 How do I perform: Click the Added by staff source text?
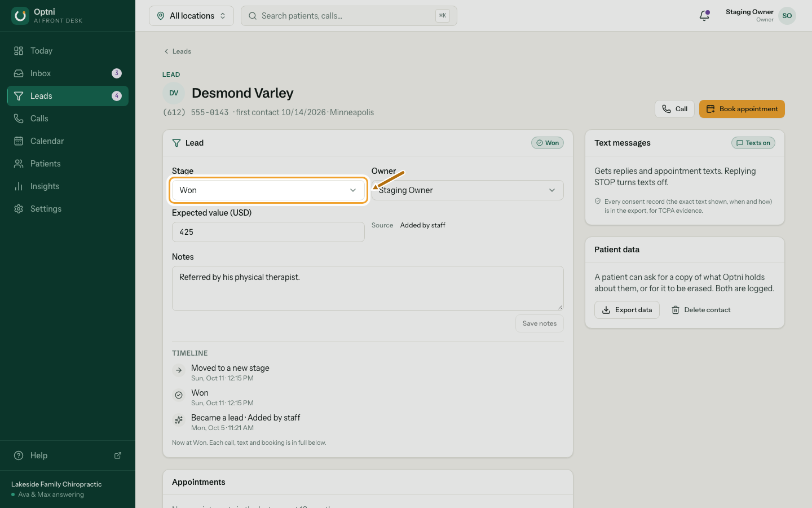(423, 225)
